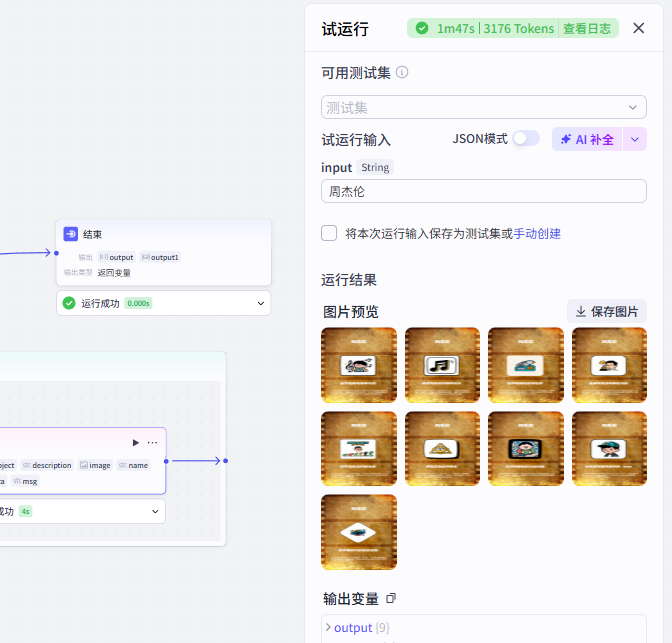Click the input field containing 周杰伦
This screenshot has width=672, height=643.
pos(483,191)
